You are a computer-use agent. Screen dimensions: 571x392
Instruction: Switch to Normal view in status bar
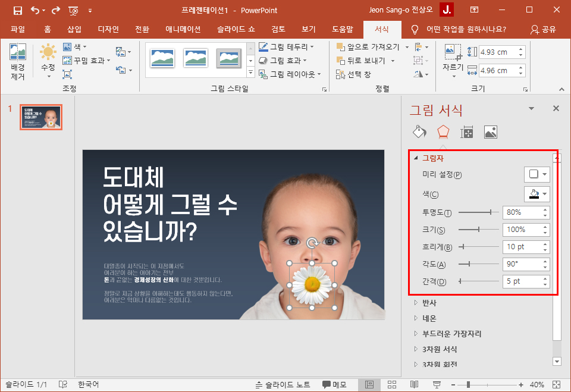tap(369, 384)
